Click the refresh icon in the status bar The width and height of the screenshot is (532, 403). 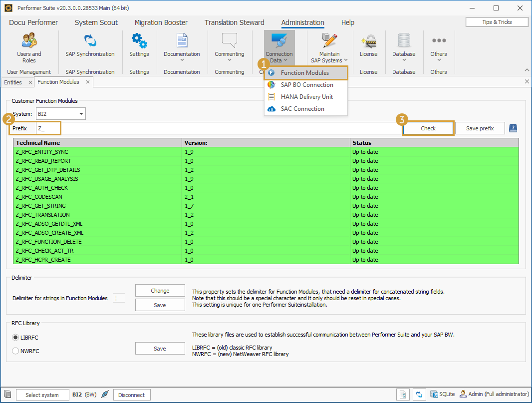point(419,394)
